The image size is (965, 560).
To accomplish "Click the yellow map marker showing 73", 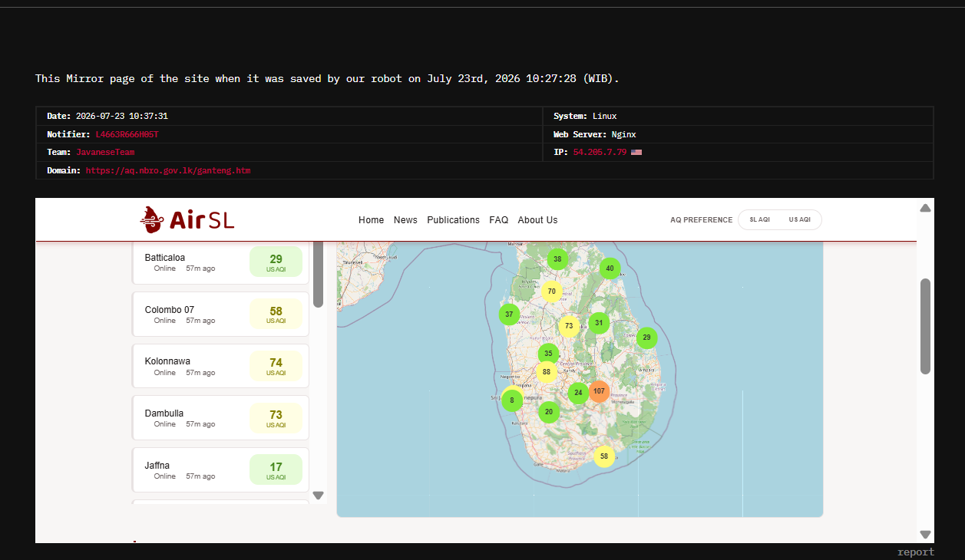I will 569,326.
